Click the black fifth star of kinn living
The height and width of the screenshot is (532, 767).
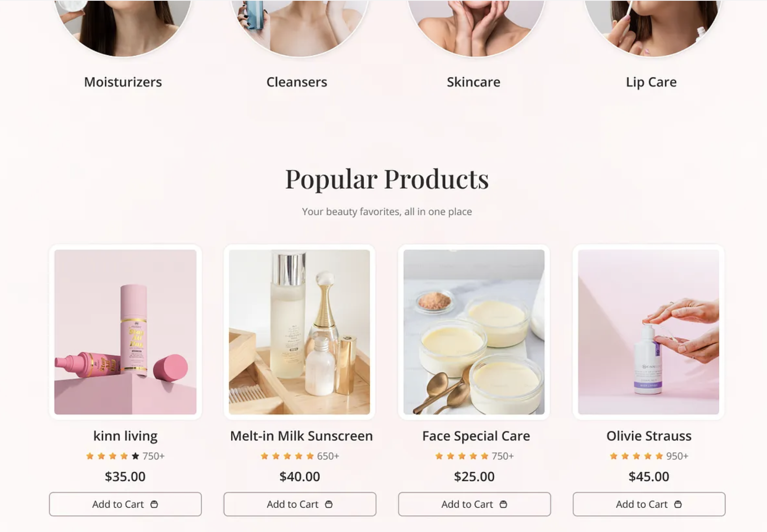135,456
